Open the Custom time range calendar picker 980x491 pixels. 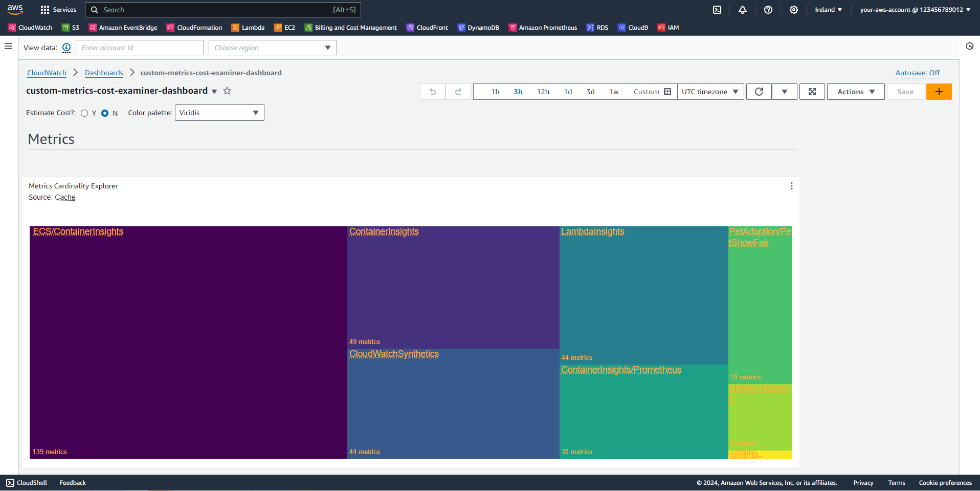[x=667, y=92]
